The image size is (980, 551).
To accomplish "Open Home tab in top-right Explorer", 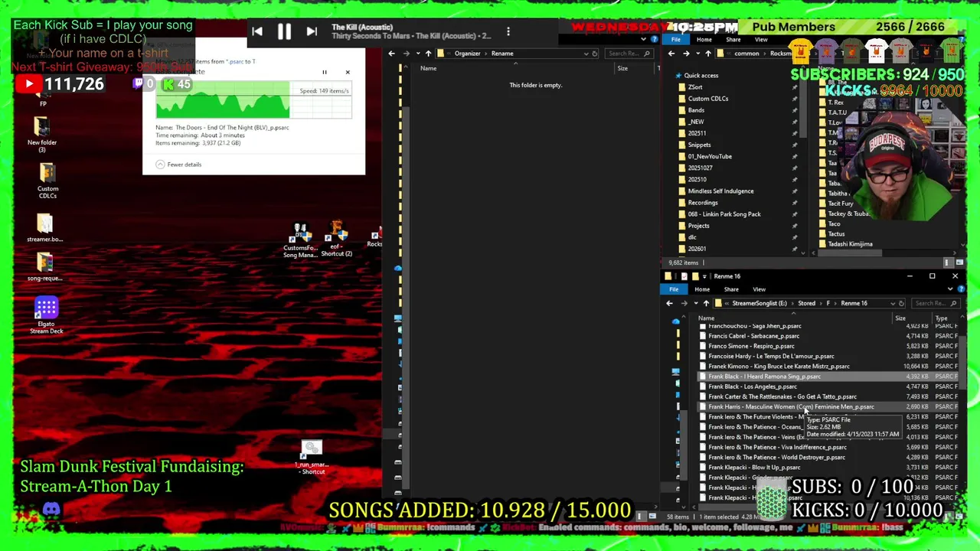I will coord(704,40).
